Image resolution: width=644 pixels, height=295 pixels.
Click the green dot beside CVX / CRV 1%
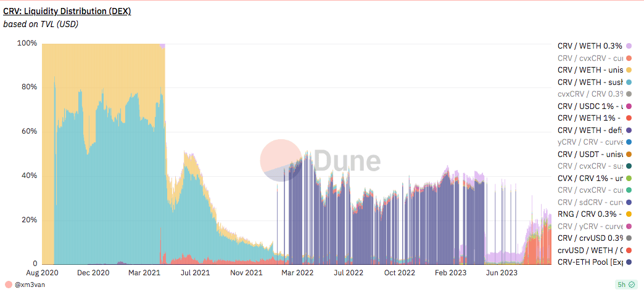[x=629, y=178]
